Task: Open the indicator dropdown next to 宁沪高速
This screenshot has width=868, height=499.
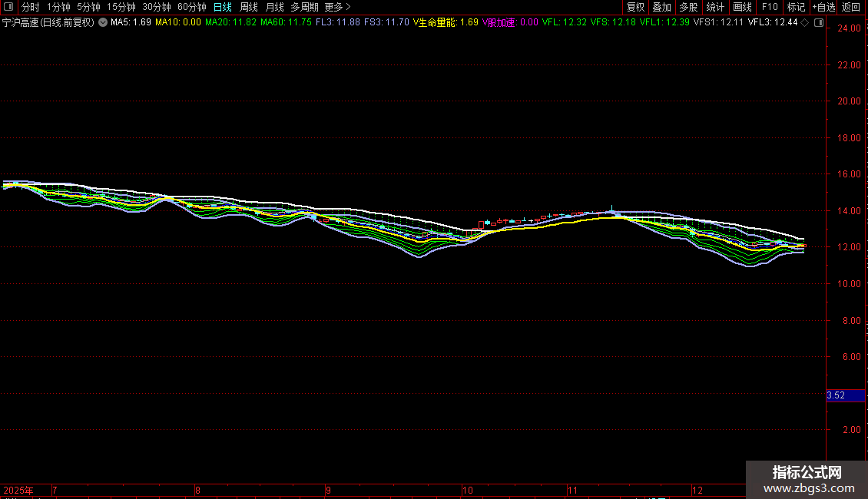Action: click(103, 23)
